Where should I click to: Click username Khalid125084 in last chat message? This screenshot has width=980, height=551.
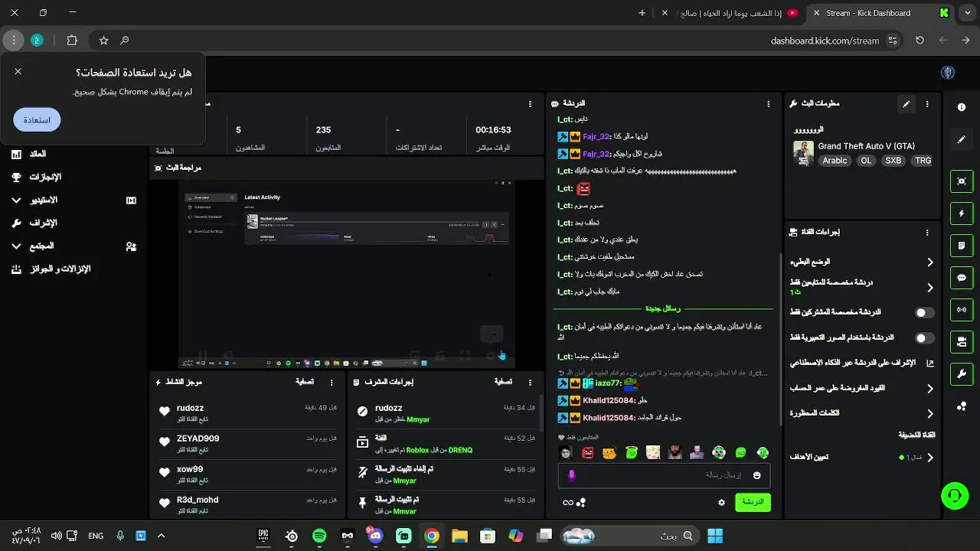coord(608,418)
